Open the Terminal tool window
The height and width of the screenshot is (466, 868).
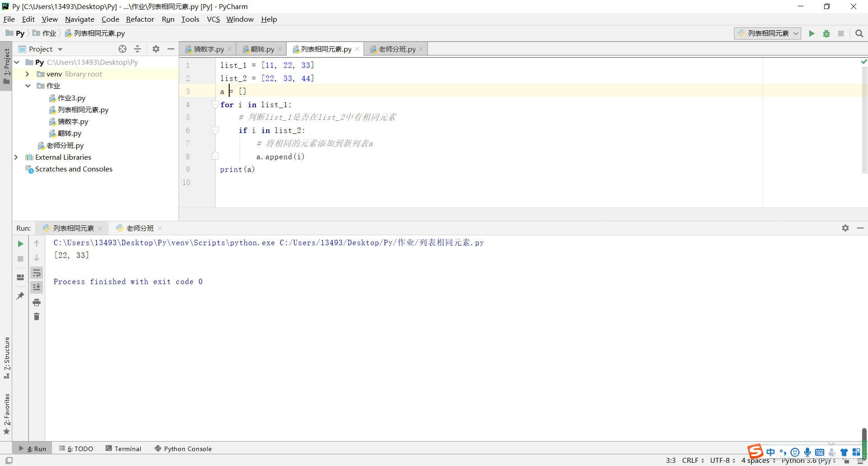pos(123,449)
